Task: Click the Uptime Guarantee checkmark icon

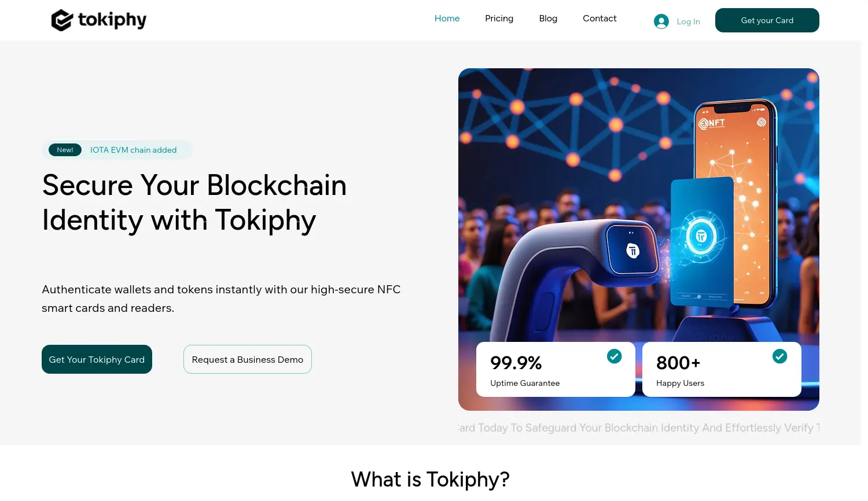Action: point(615,356)
